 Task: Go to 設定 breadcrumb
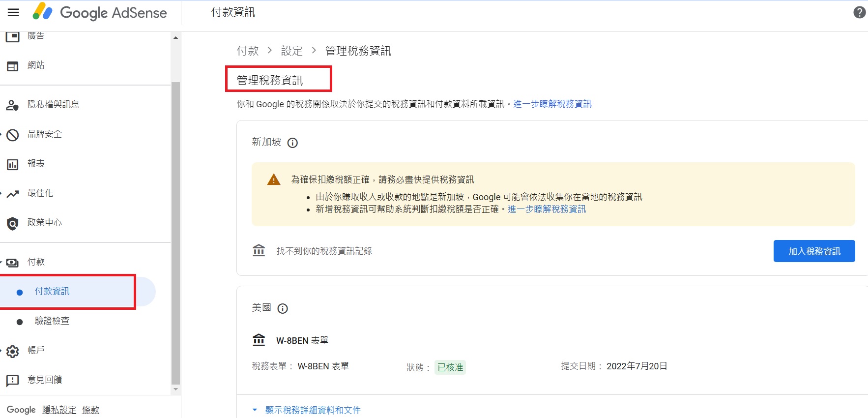coord(292,51)
